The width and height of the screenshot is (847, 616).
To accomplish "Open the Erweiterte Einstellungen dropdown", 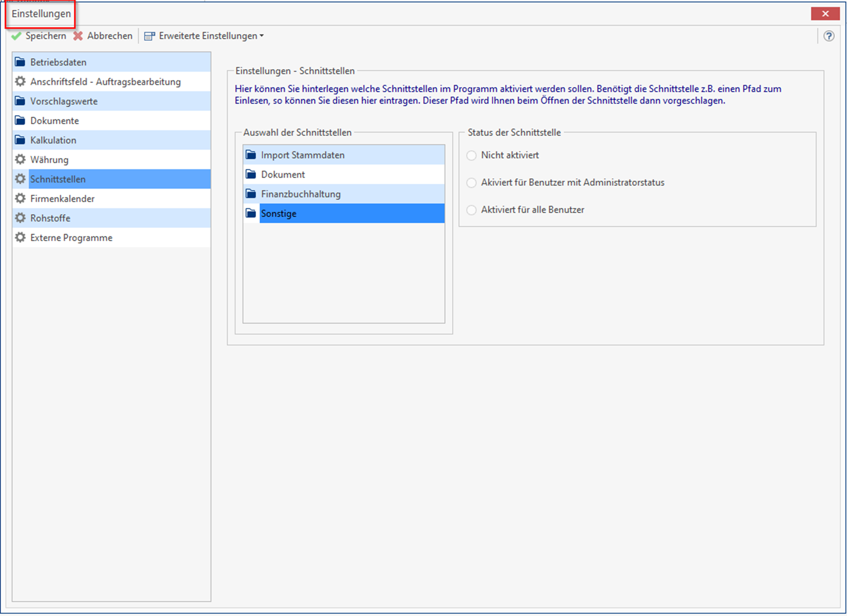I will point(205,36).
